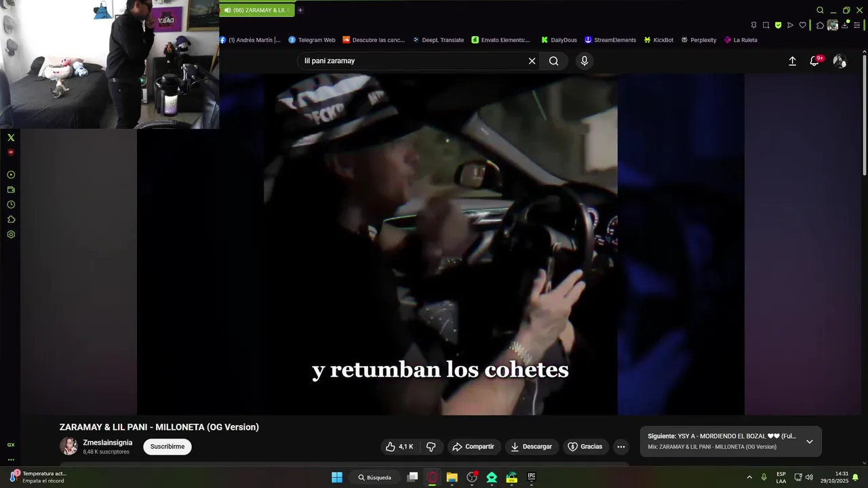Expand the Siguiente mix playlist chevron

coord(809,441)
